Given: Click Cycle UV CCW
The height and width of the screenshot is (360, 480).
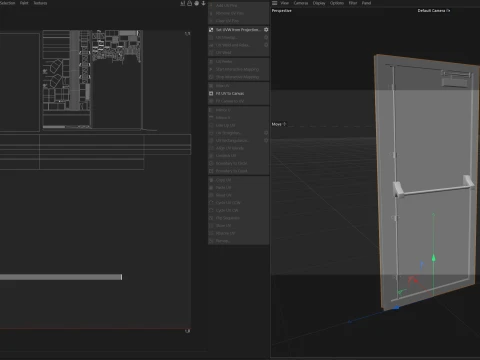Looking at the screenshot, I should pyautogui.click(x=238, y=203).
